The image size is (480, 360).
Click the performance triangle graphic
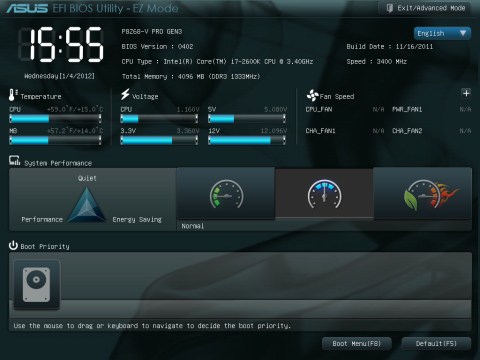click(x=87, y=205)
